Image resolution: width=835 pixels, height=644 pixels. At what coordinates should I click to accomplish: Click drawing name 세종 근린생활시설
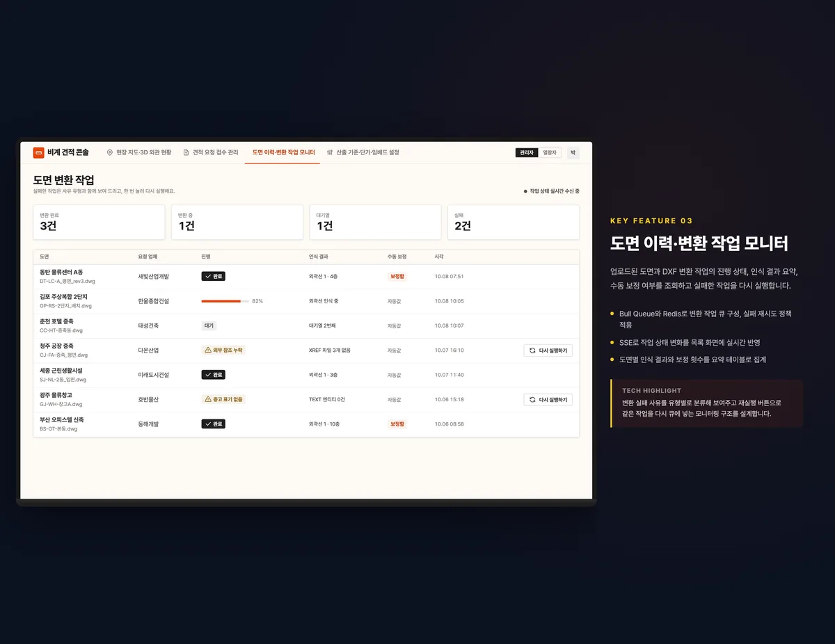[x=62, y=371]
